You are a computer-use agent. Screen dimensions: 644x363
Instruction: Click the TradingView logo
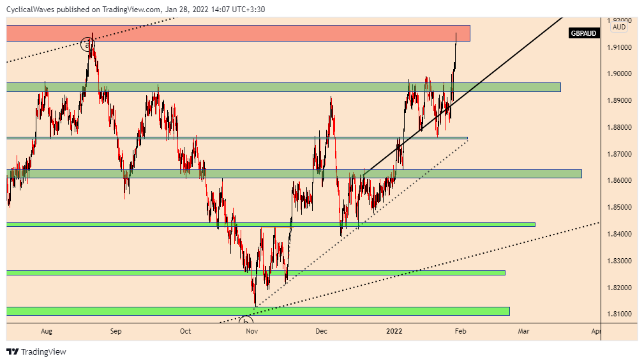pyautogui.click(x=36, y=352)
